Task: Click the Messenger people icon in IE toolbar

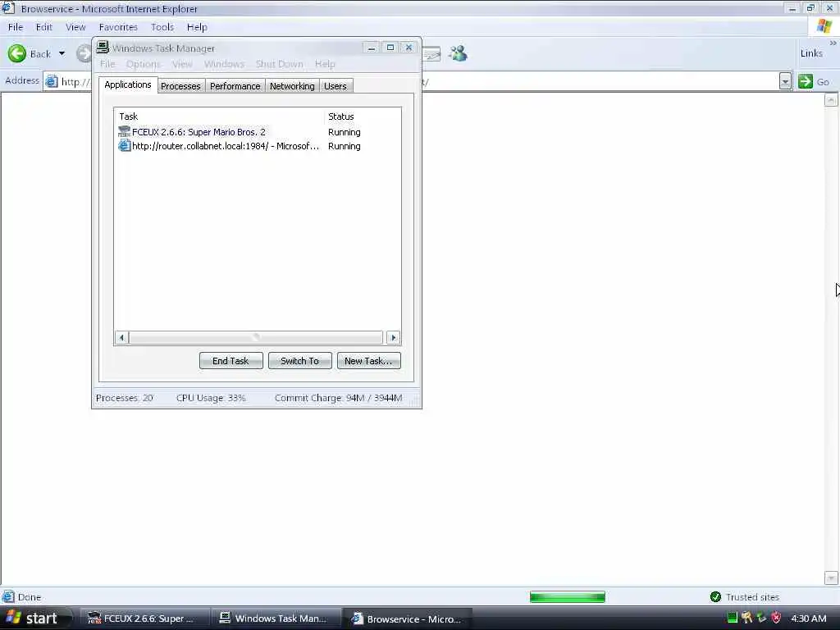Action: pyautogui.click(x=458, y=53)
